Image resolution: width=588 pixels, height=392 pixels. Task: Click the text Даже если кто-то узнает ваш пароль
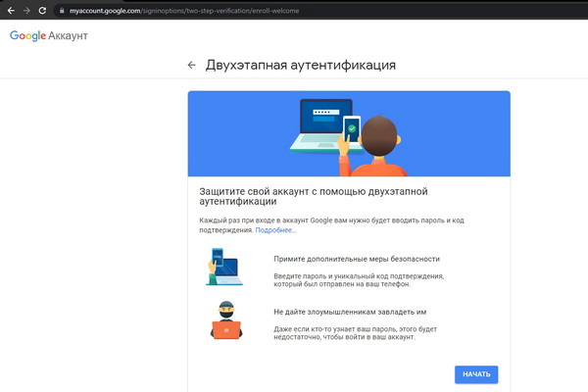tap(334, 329)
